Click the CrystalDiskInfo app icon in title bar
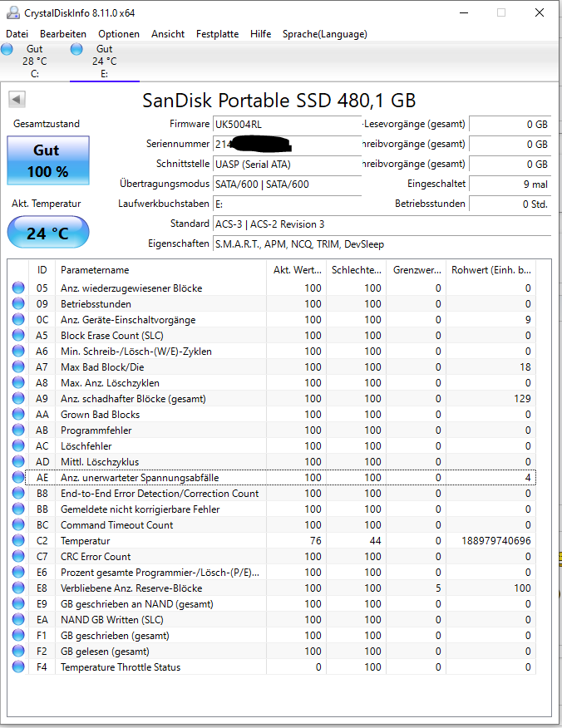 tap(13, 13)
